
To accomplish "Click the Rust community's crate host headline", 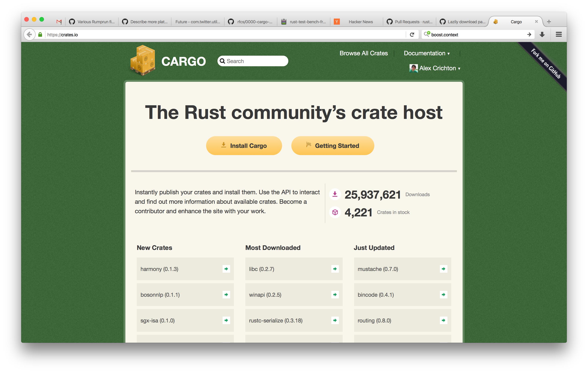I will coord(293,112).
